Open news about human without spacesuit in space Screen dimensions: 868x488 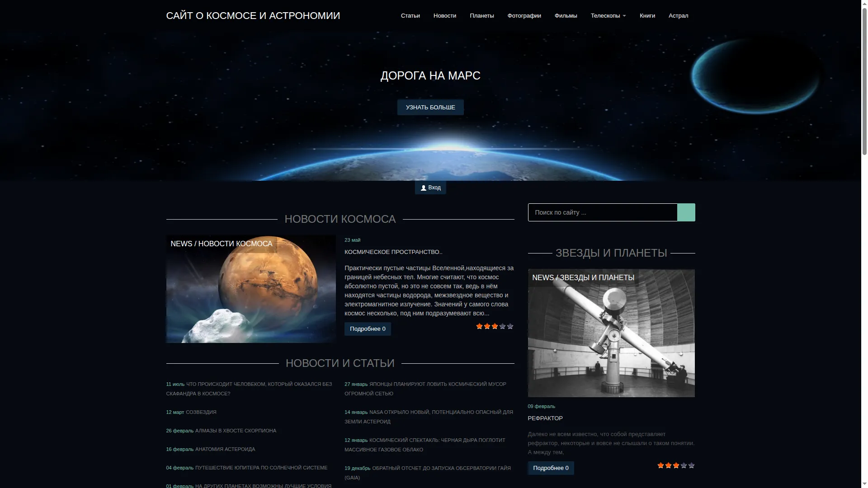pos(249,389)
